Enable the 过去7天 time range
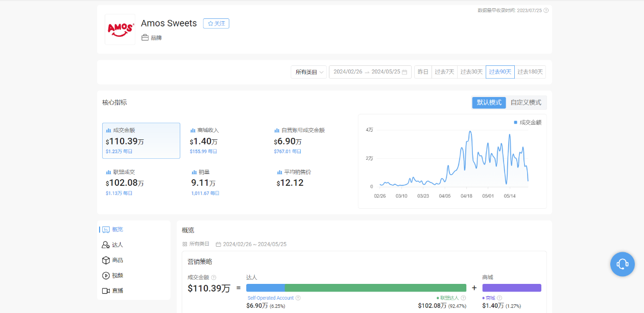The width and height of the screenshot is (644, 313). [443, 71]
